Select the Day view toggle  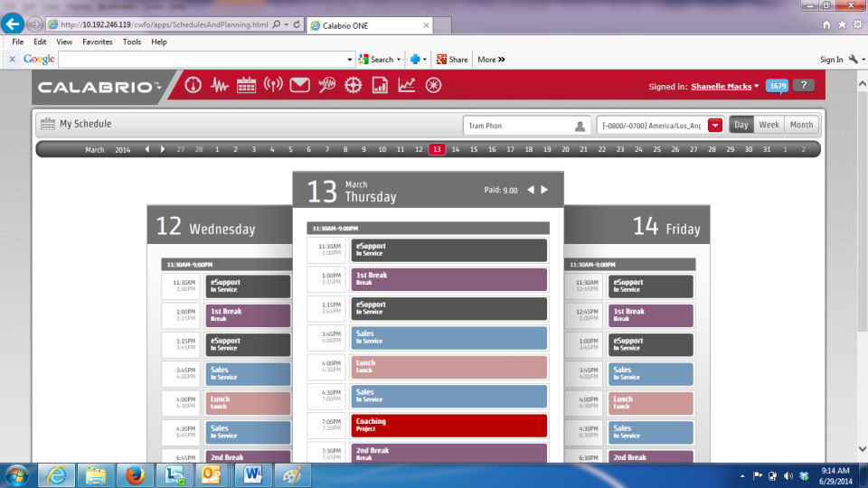tap(741, 125)
